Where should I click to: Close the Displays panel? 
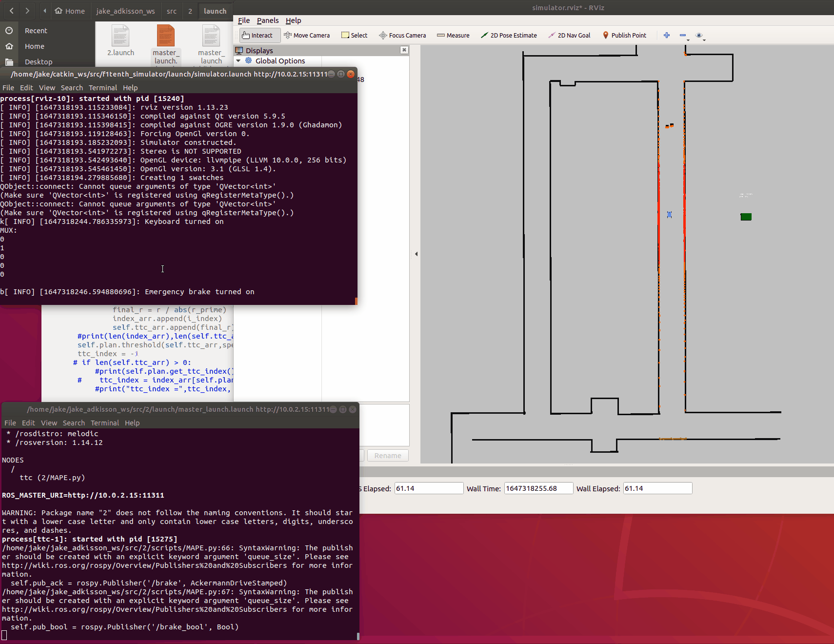click(404, 50)
